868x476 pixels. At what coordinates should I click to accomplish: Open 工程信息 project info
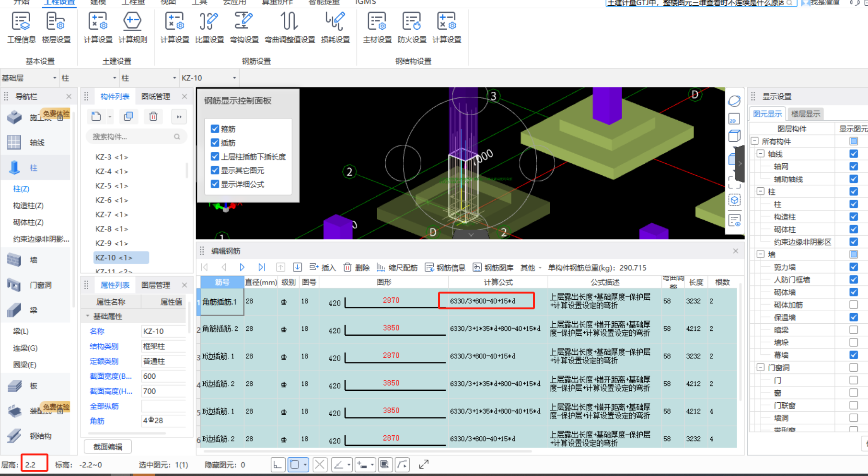21,28
